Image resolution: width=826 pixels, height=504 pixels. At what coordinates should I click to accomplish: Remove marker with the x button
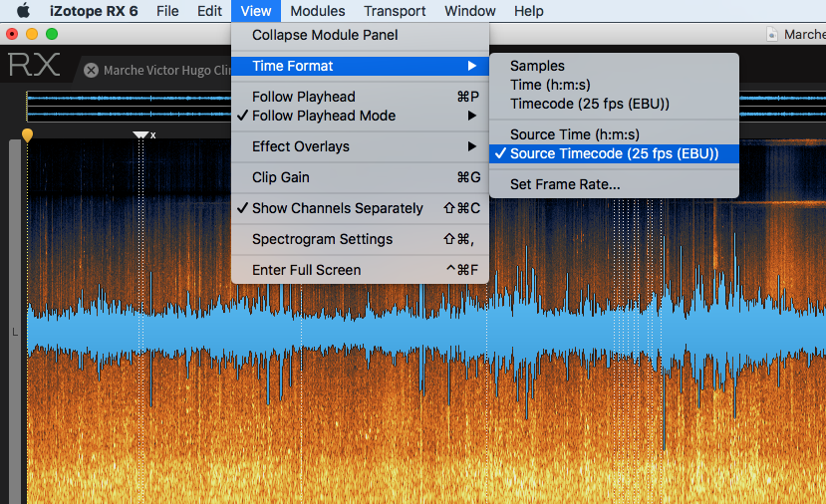152,135
